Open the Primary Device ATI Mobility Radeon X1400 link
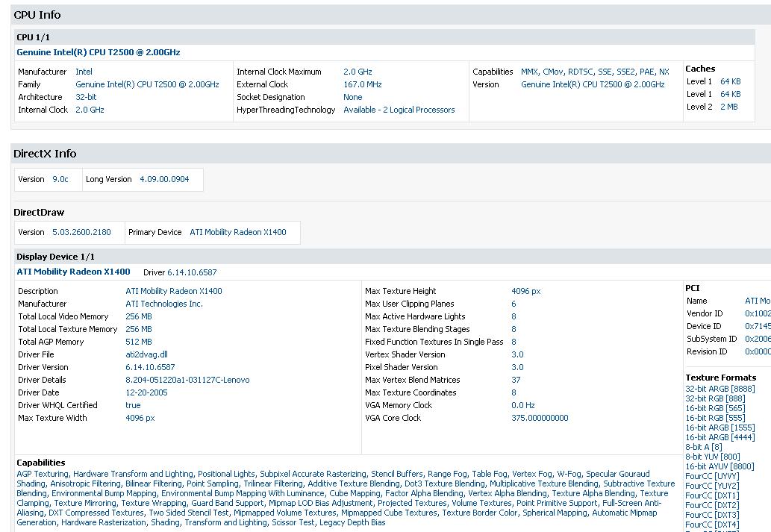The height and width of the screenshot is (532, 771). (237, 232)
